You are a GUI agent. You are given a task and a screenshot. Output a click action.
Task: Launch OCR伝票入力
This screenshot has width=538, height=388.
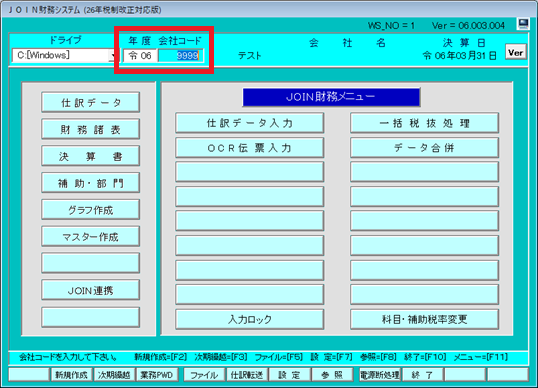[x=250, y=148]
